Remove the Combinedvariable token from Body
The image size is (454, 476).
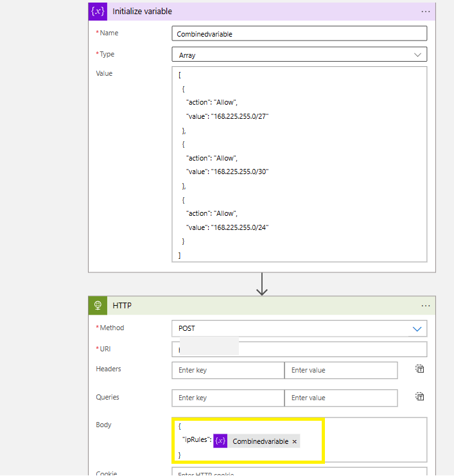[294, 441]
